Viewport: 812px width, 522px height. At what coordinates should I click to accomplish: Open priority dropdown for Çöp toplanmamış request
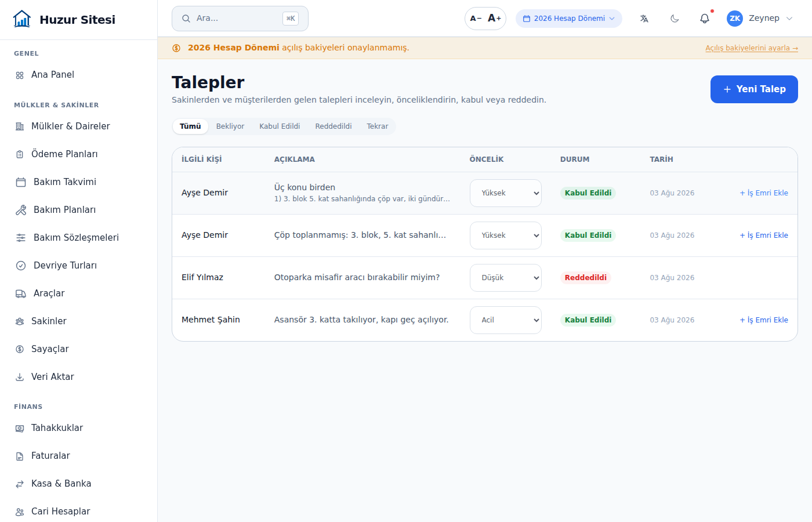click(506, 235)
